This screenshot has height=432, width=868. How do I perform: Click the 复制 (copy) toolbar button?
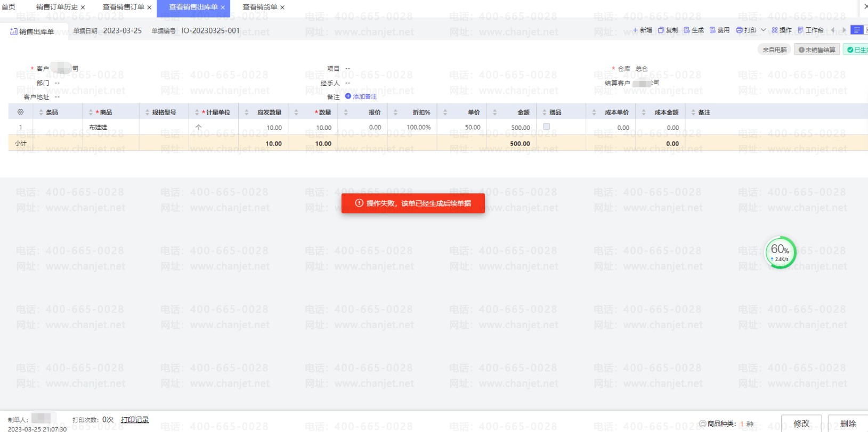pos(668,30)
